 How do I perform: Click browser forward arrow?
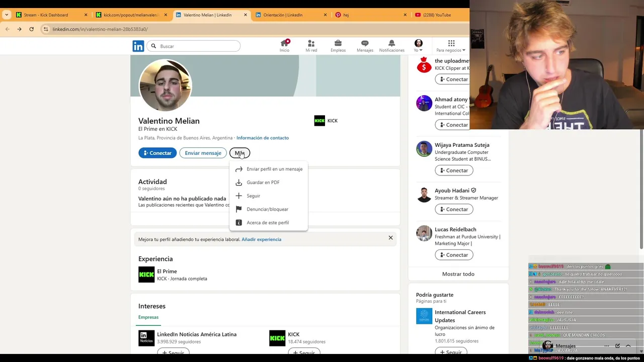point(19,29)
